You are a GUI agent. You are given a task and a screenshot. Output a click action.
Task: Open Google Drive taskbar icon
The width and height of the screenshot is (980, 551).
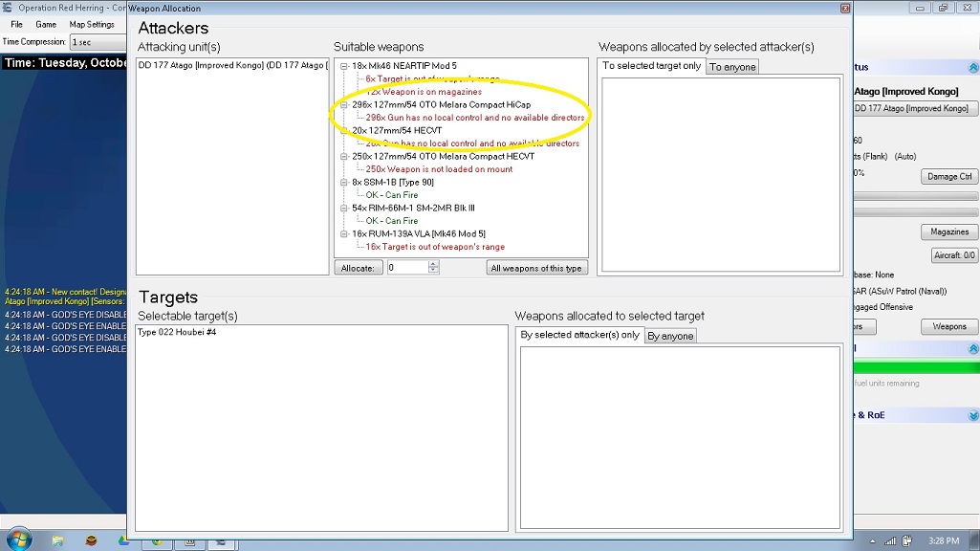pyautogui.click(x=123, y=540)
